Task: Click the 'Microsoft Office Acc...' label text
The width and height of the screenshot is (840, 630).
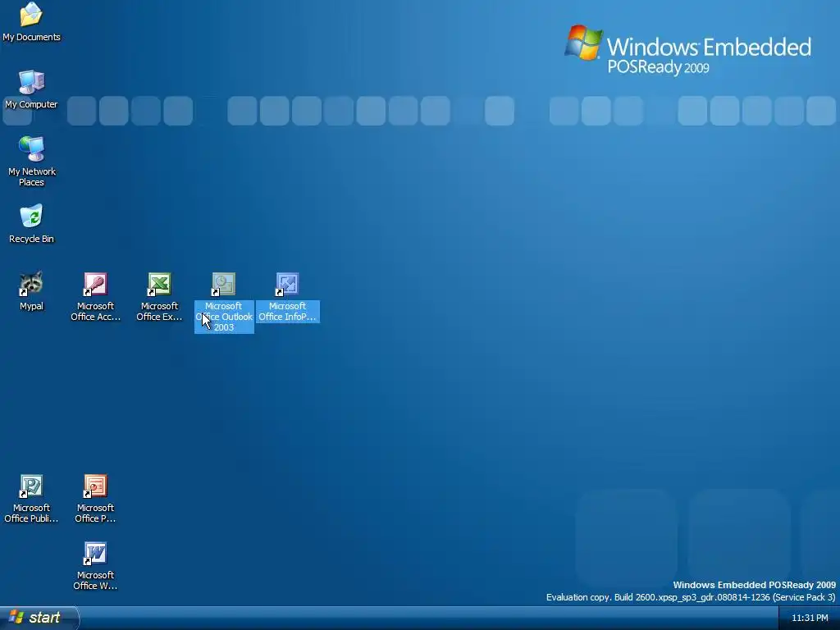Action: coord(95,311)
